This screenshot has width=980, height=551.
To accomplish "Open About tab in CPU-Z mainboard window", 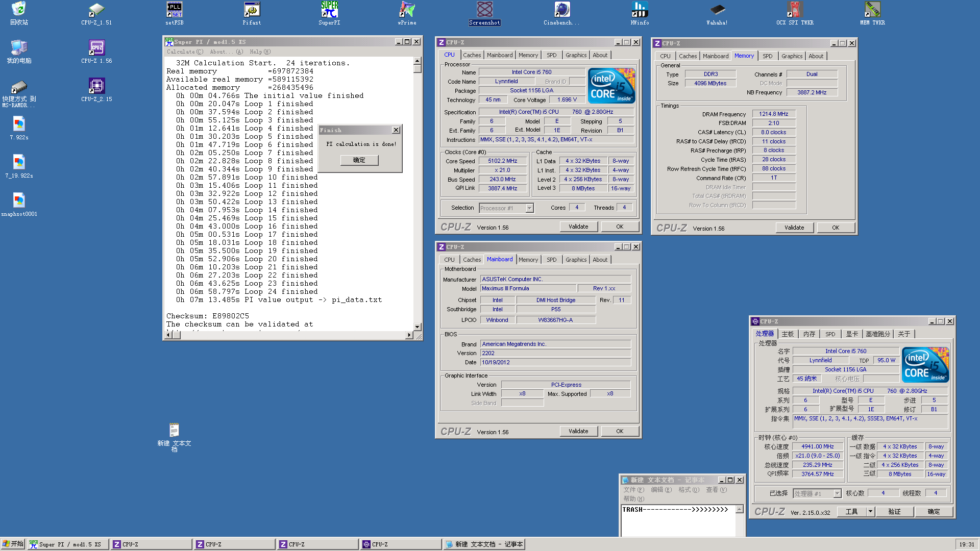I will tap(600, 260).
